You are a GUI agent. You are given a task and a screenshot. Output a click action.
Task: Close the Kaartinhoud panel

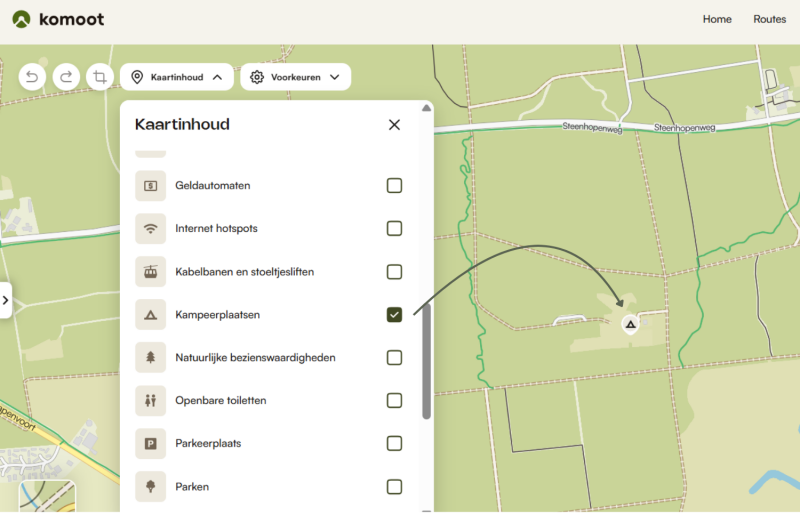tap(394, 125)
